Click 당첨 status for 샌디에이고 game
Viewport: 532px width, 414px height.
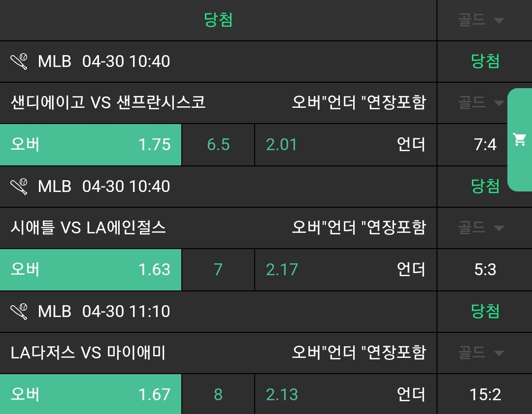pos(485,62)
